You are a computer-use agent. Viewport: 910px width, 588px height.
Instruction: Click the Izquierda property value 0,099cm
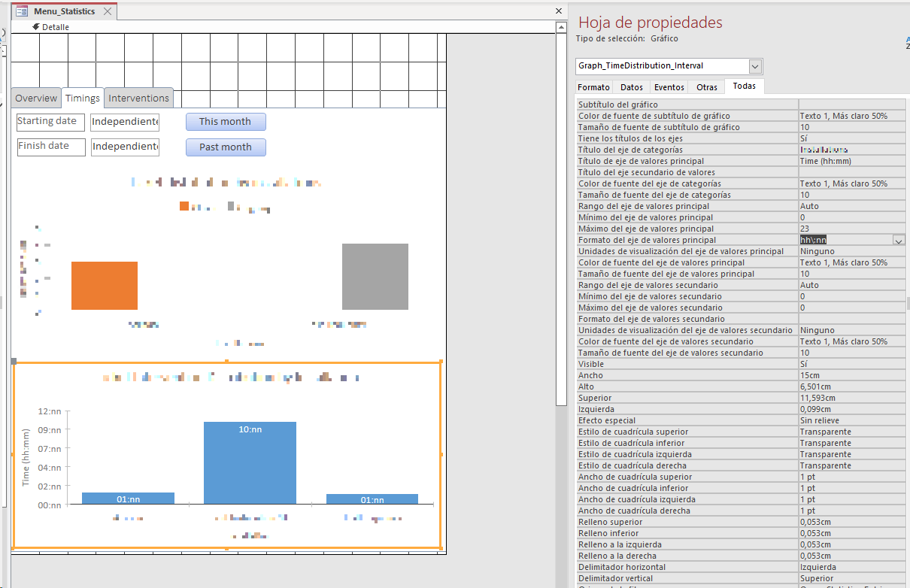tap(852, 409)
